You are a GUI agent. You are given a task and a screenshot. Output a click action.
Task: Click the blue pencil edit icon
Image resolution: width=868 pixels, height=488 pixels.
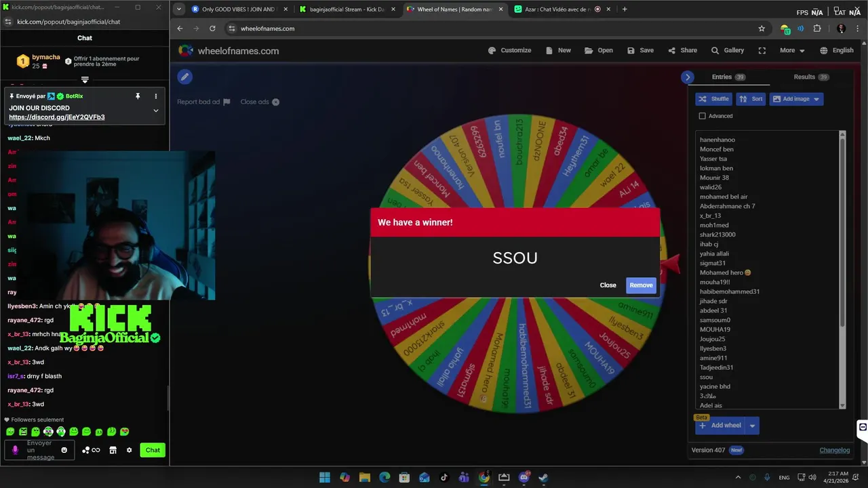[184, 77]
